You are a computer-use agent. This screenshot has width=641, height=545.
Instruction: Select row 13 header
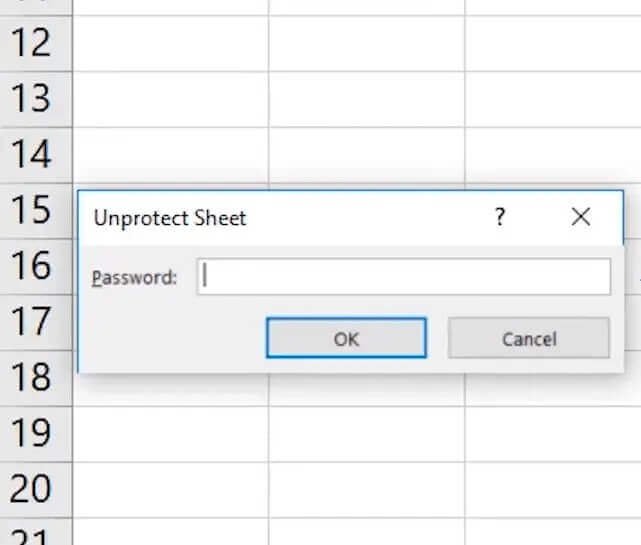[x=36, y=99]
